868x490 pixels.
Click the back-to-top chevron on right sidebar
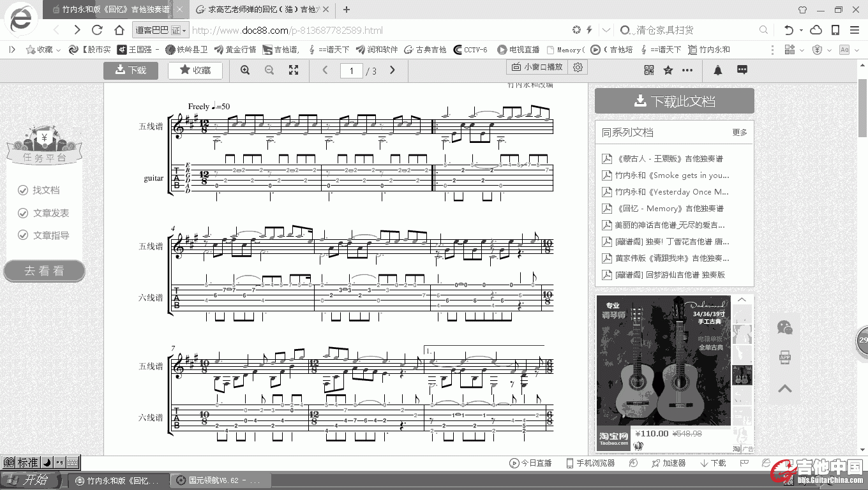[x=785, y=388]
